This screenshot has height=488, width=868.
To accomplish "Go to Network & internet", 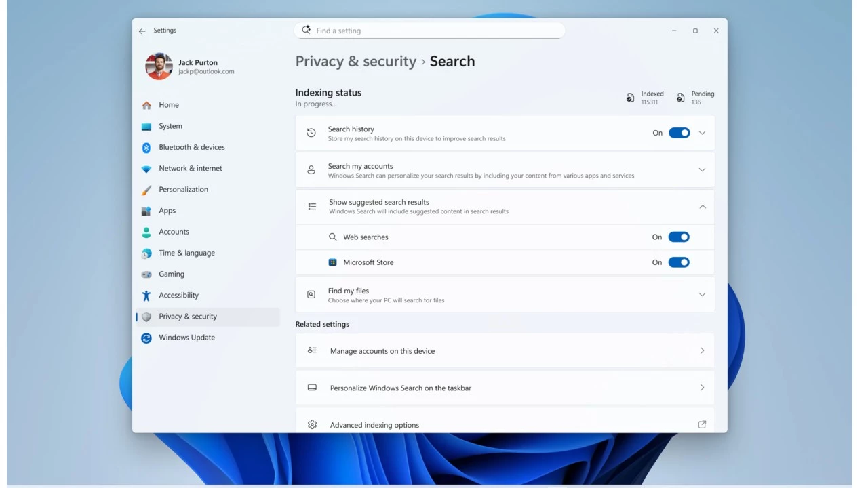I will click(x=208, y=169).
